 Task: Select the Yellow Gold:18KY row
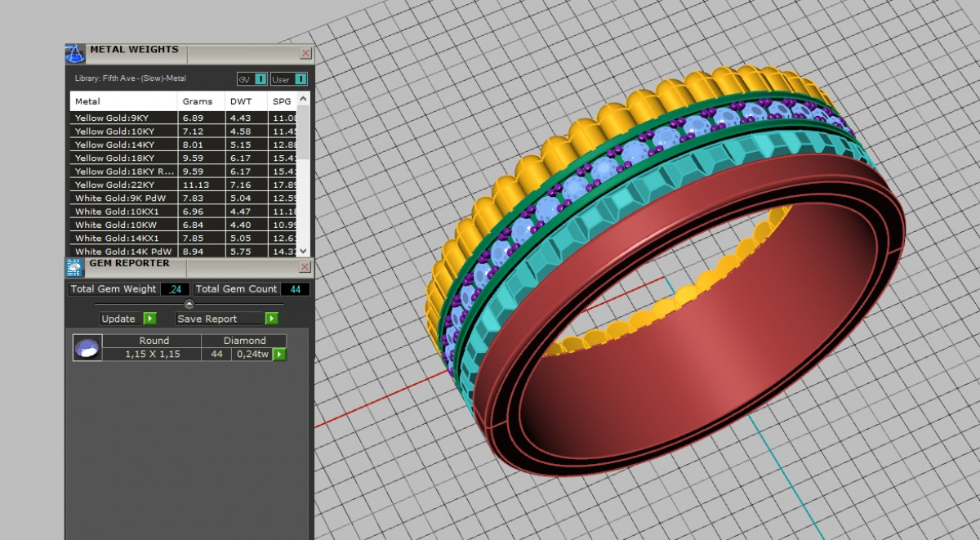tap(124, 158)
